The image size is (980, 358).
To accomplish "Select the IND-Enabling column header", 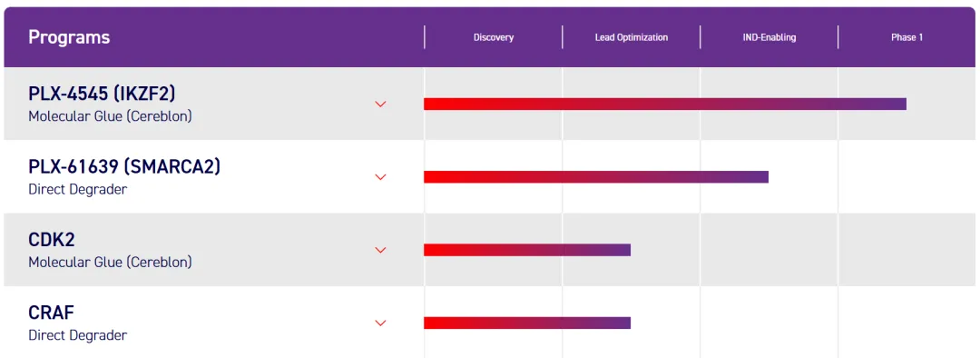I will [769, 37].
